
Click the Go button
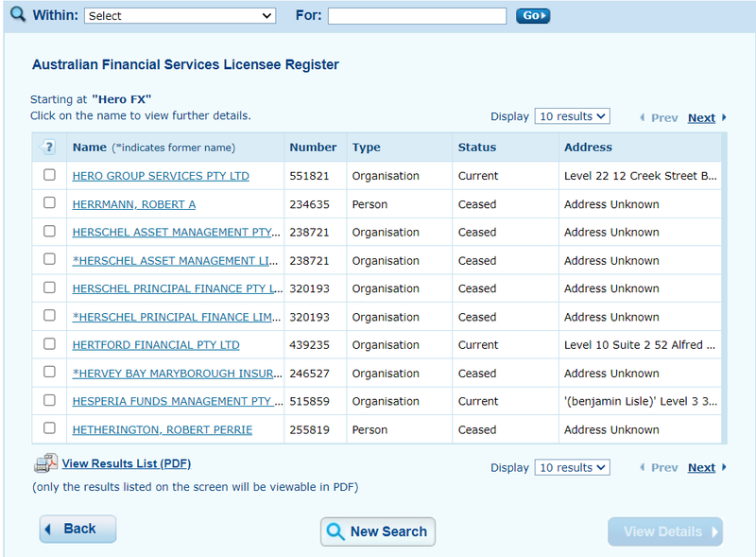[x=533, y=16]
